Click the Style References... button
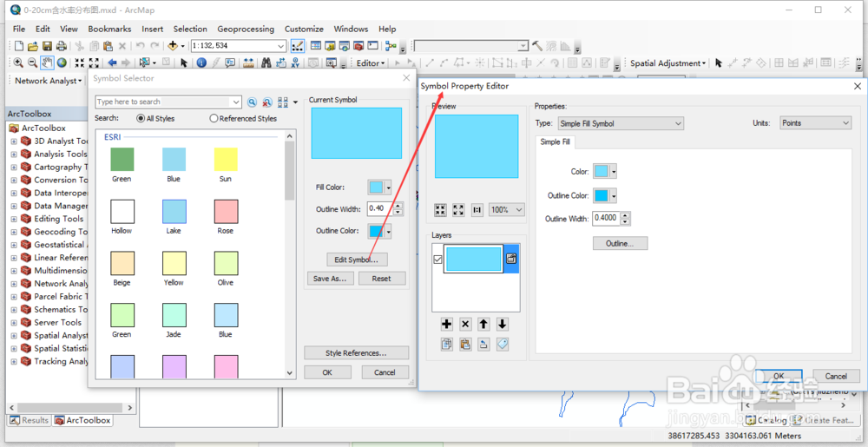Screen dimensions: 868x447 [356, 353]
